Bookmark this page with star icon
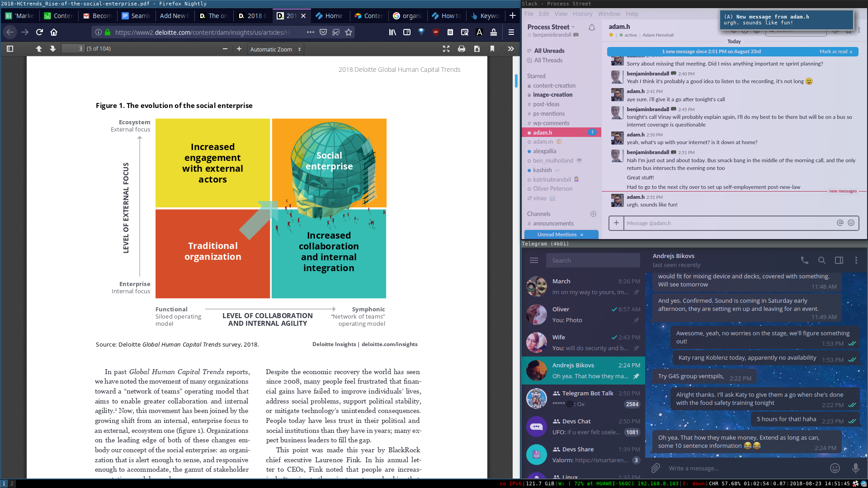 click(x=349, y=32)
